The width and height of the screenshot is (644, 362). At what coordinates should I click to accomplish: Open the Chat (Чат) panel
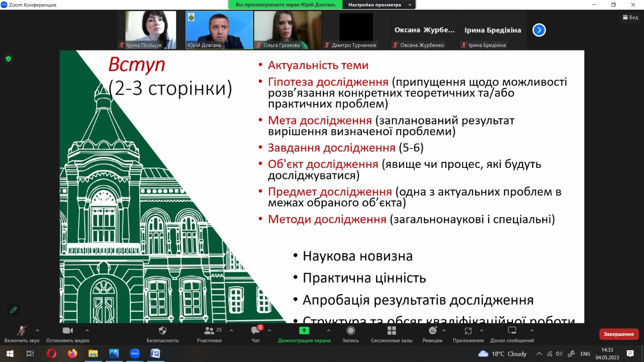(256, 331)
